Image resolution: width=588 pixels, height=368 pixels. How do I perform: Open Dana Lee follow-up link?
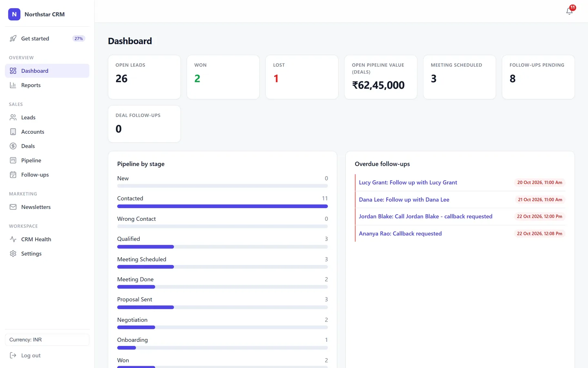click(x=404, y=200)
